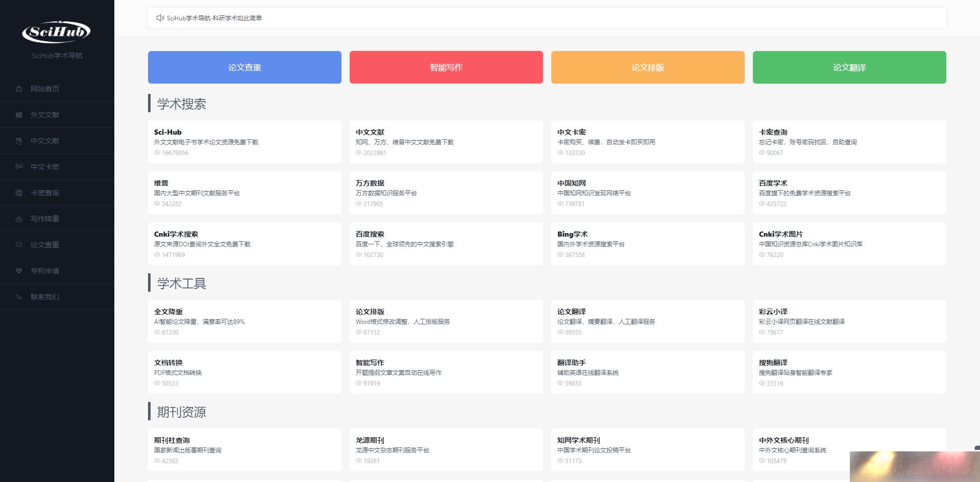Click the red 智能写作 button

446,67
